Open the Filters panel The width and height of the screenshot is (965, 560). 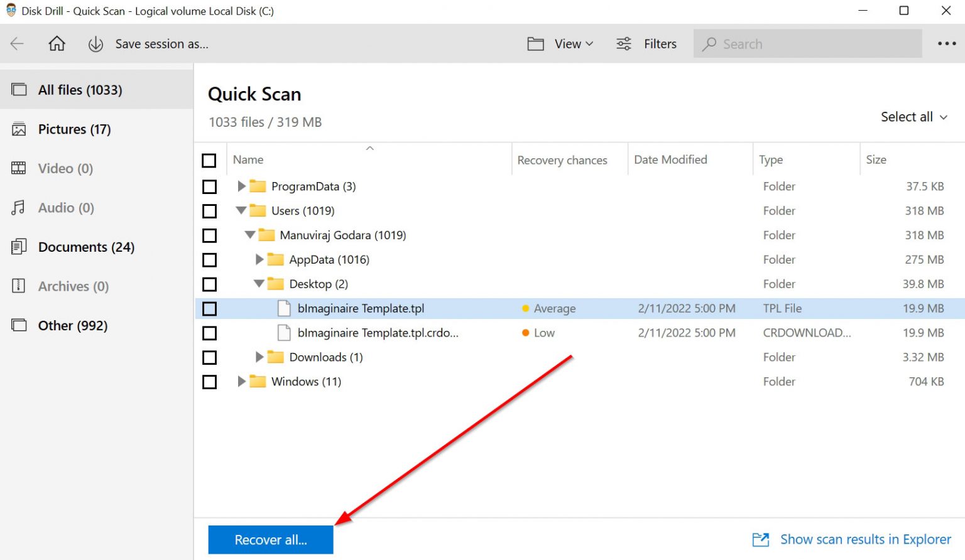point(660,44)
